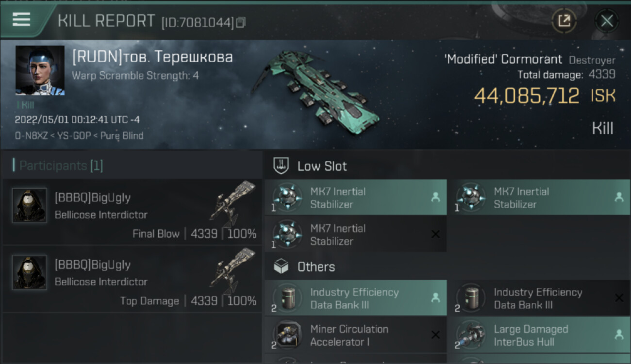Click the O-N8XZ location link

click(x=32, y=136)
